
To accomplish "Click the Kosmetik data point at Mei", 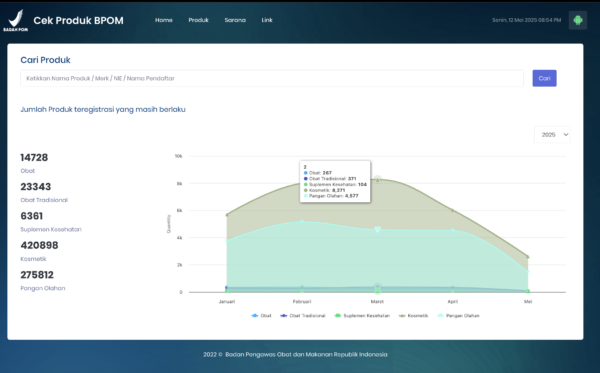I will 528,257.
